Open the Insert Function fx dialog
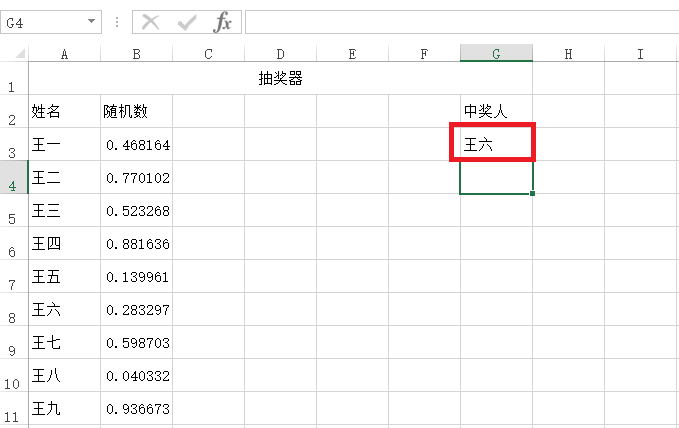The height and width of the screenshot is (428, 679). pos(223,22)
